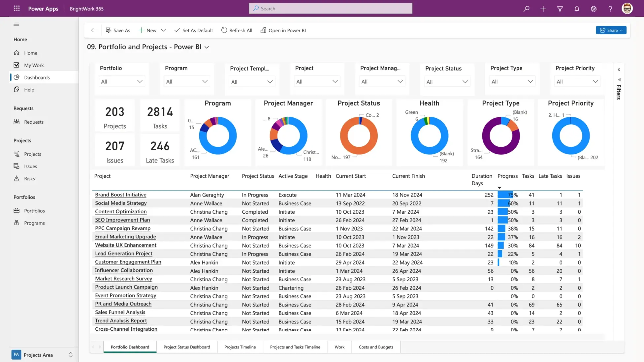This screenshot has width=644, height=362.
Task: Click the Issues sidebar icon
Action: [17, 166]
